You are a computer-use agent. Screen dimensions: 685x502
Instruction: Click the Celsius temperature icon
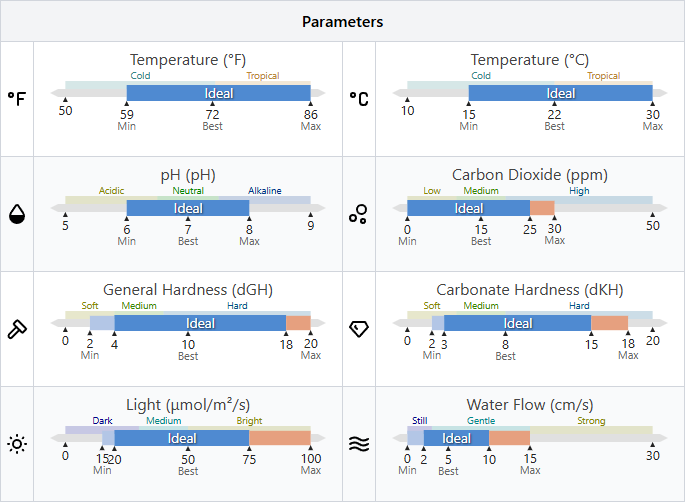pyautogui.click(x=359, y=99)
